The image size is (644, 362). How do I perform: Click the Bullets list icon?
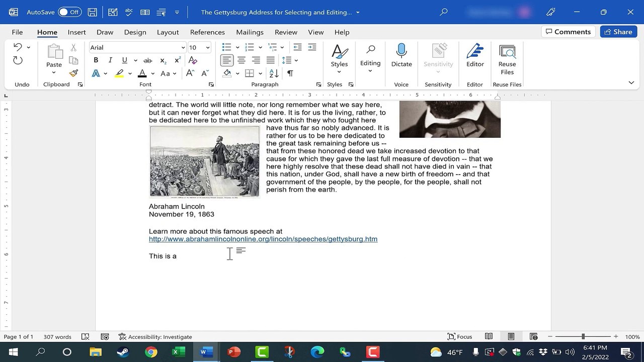click(227, 47)
